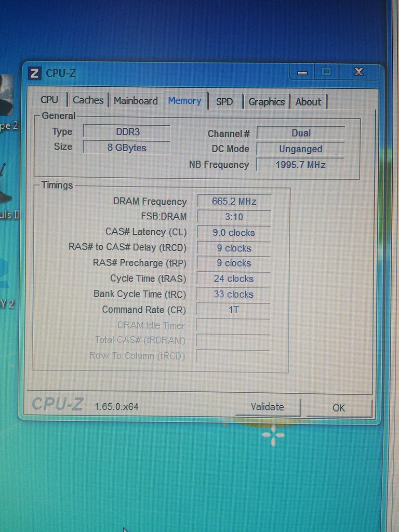Click the 8 GBytes size field
Viewport: 399px width, 532px height.
127,148
